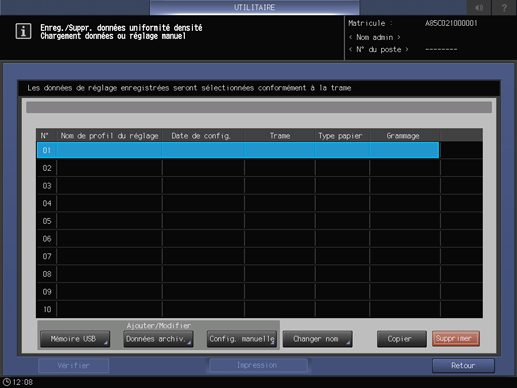Click the information icon beside the title

click(x=23, y=31)
